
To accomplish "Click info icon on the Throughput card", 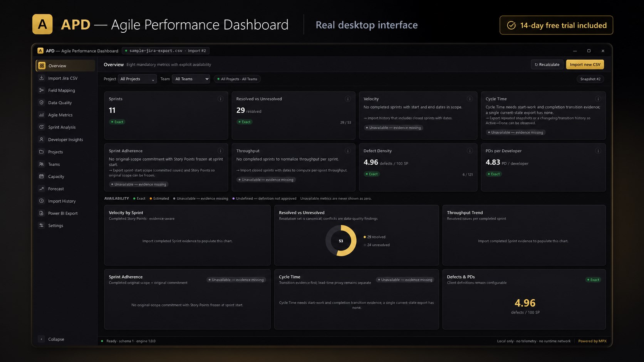I will pyautogui.click(x=348, y=151).
